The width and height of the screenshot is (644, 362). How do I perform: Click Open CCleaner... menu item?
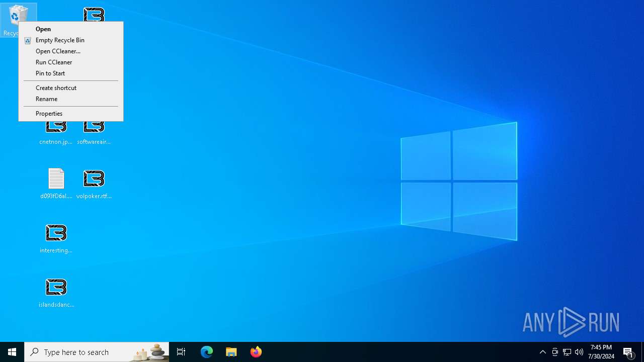click(71, 51)
